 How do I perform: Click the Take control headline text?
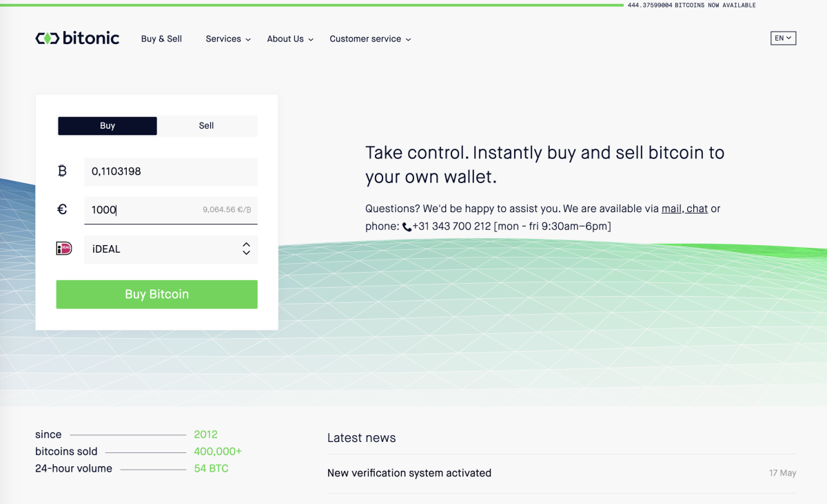pos(544,165)
